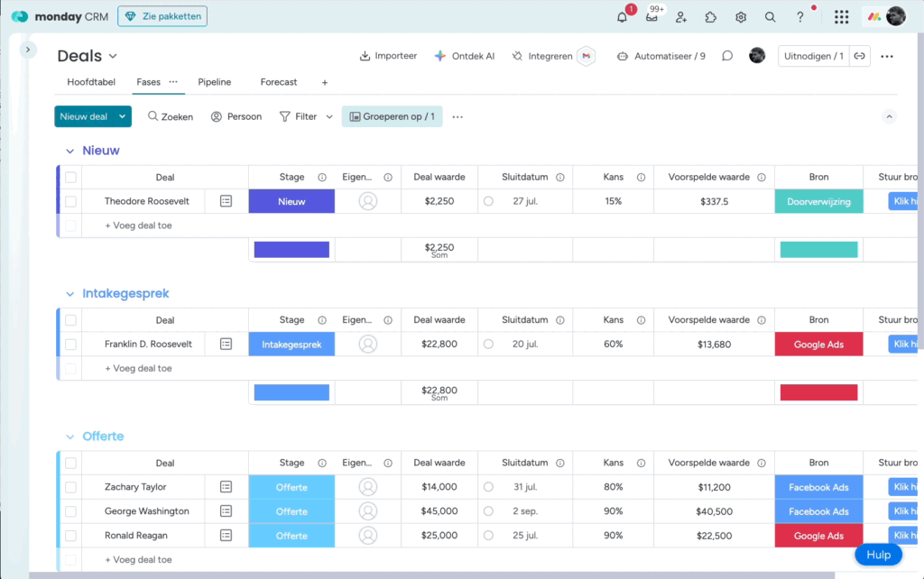Show Voorspelde waarde info icon in Offerte group
This screenshot has height=579, width=924.
(762, 463)
